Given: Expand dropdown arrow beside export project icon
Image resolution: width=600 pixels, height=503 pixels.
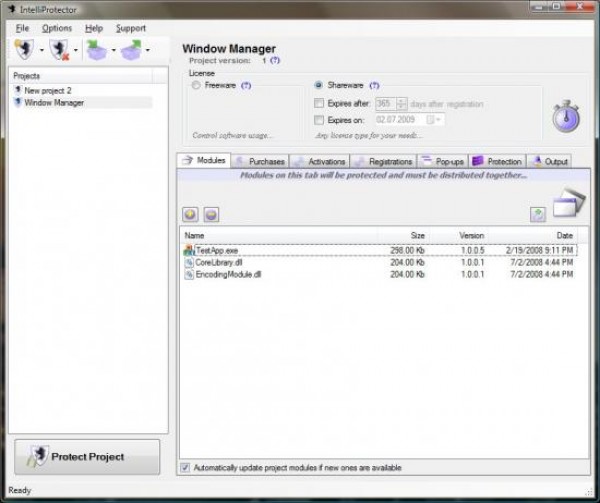Looking at the screenshot, I should [148, 50].
